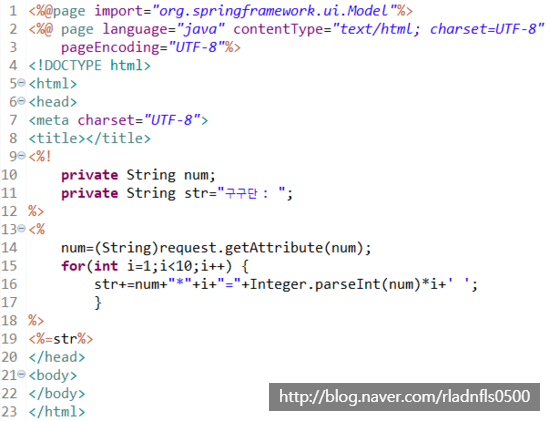This screenshot has height=421, width=550.
Task: Click the <%=str%> expression on line 19
Action: click(61, 339)
